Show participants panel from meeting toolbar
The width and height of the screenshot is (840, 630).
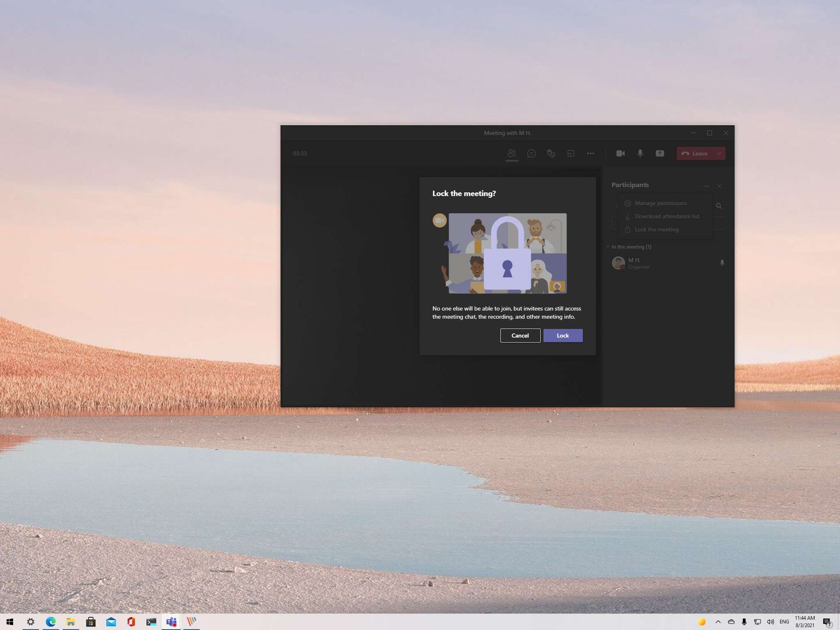point(511,154)
